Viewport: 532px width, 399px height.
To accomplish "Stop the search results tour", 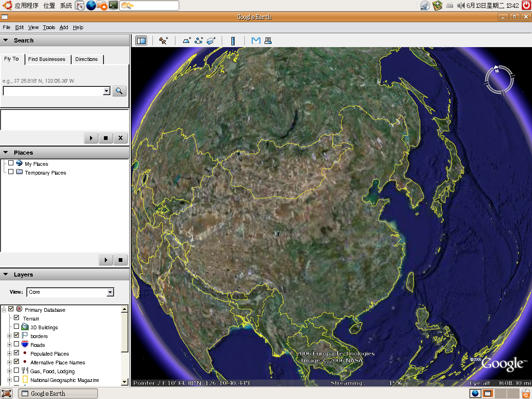I will (x=106, y=138).
